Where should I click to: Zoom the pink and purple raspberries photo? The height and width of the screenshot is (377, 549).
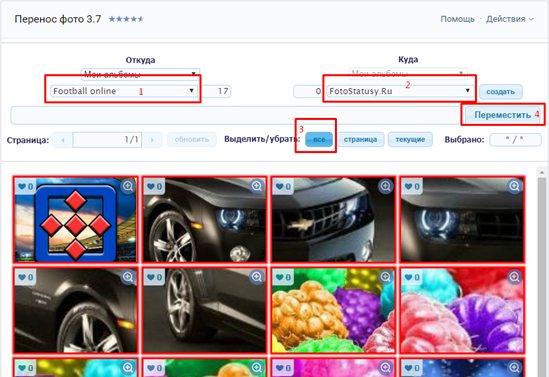[x=514, y=277]
